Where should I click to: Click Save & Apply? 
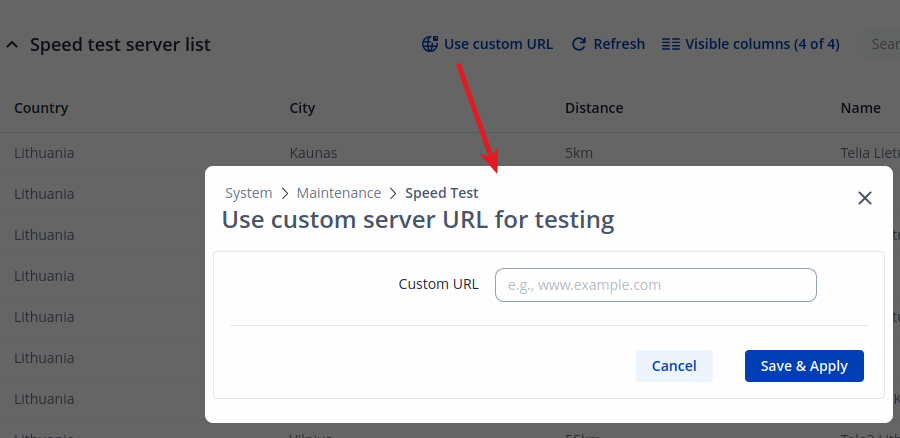803,366
